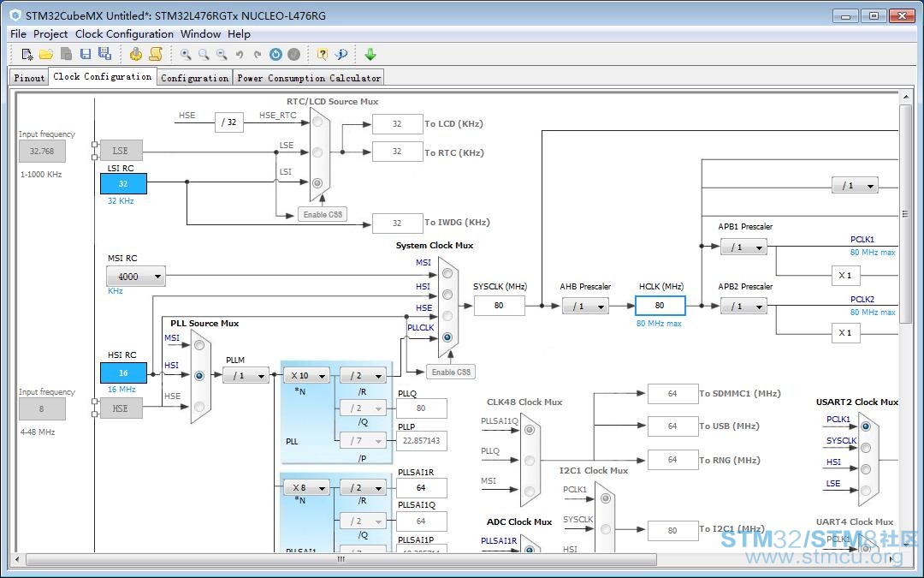Select HSI in PLL Source Mux
The width and height of the screenshot is (924, 578).
coord(199,375)
